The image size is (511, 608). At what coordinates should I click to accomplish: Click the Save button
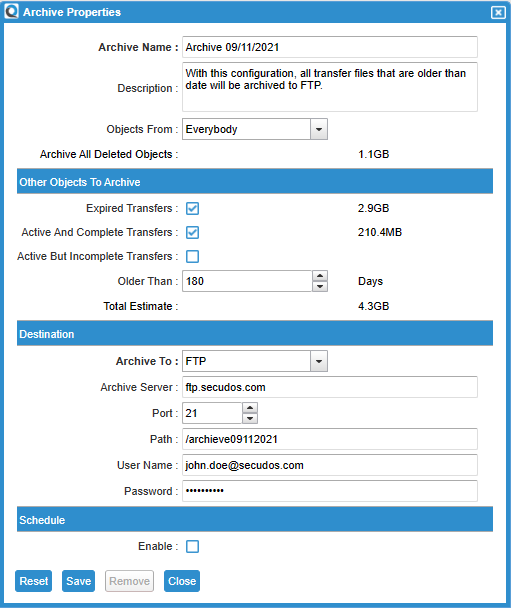(78, 581)
